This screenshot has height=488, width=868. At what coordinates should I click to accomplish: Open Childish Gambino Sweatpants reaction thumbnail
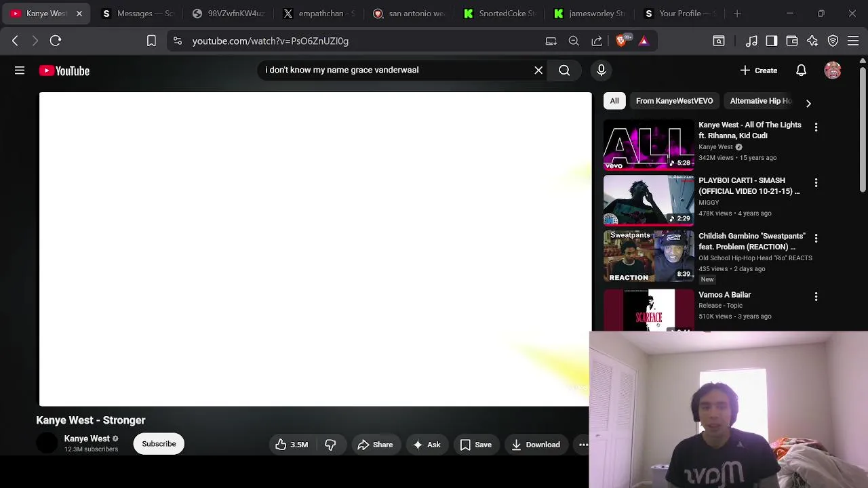point(649,256)
